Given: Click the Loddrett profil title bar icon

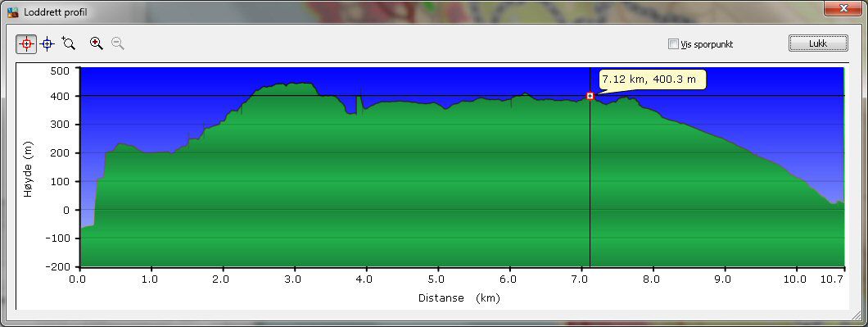Looking at the screenshot, I should tap(12, 12).
